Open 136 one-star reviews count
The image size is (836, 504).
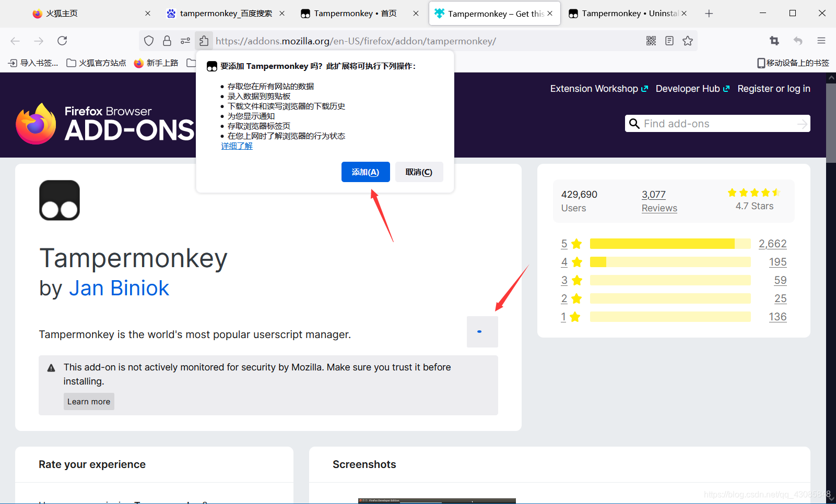coord(778,317)
